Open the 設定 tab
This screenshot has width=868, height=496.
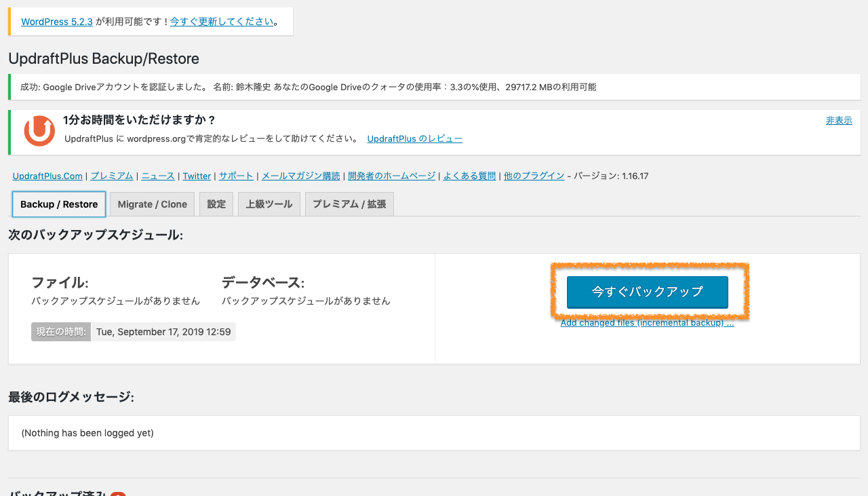[x=216, y=204]
